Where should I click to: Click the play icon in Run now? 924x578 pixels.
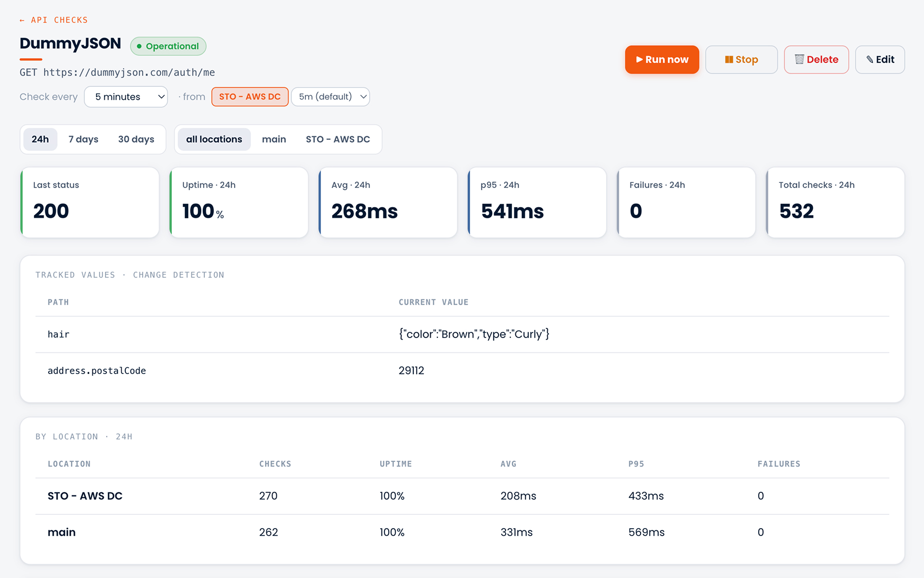coord(639,60)
